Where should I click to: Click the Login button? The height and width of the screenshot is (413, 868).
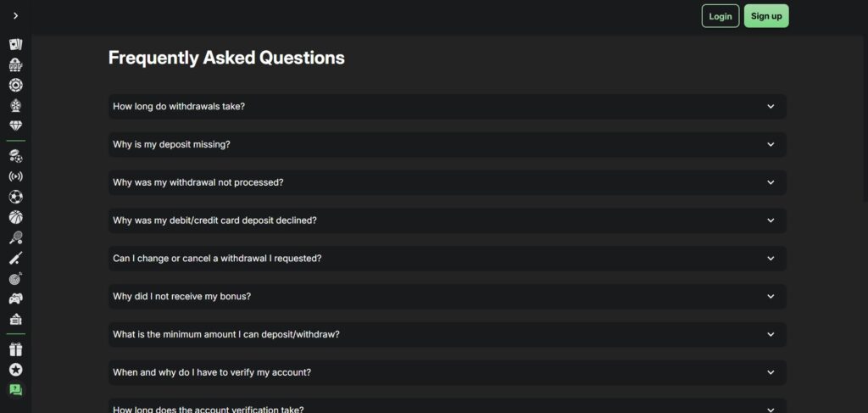[x=721, y=16]
